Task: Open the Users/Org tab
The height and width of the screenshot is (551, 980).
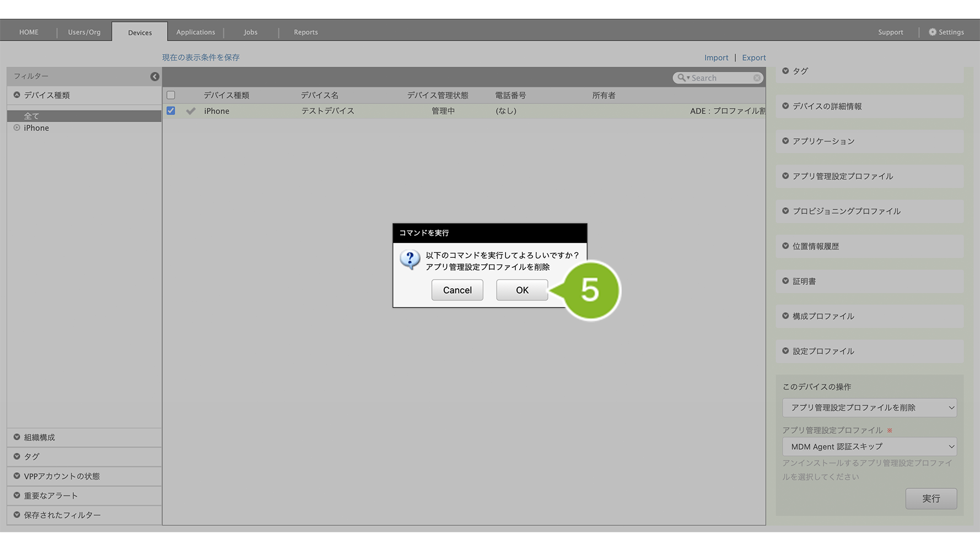Action: coord(84,32)
